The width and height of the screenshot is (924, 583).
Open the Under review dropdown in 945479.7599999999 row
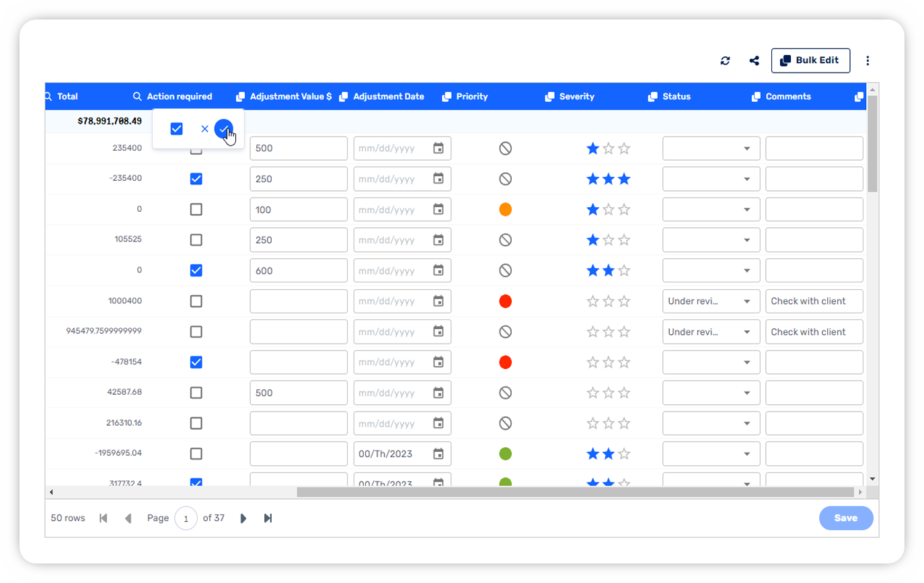pyautogui.click(x=711, y=332)
